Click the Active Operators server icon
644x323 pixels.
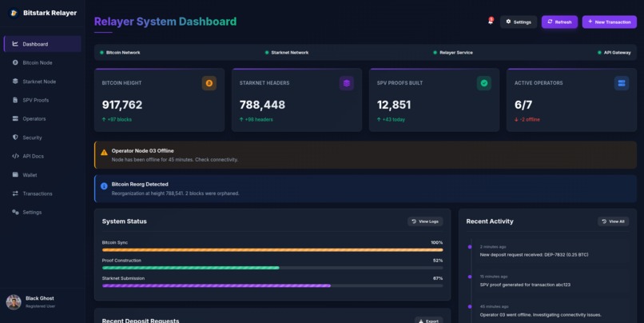pyautogui.click(x=622, y=83)
